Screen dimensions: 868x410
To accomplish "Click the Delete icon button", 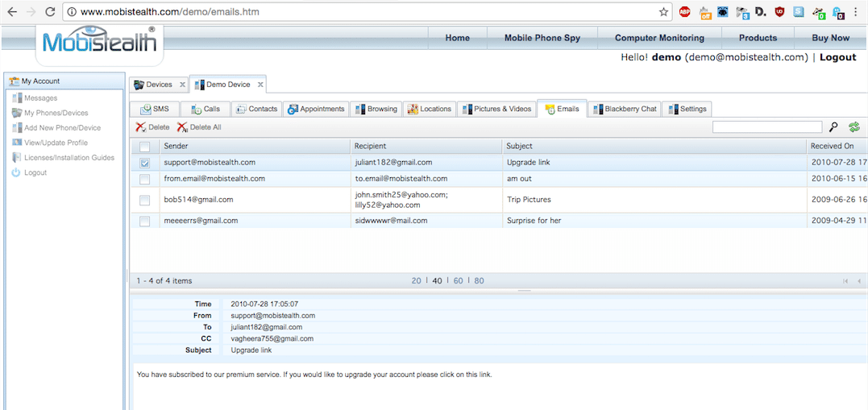I will (153, 127).
